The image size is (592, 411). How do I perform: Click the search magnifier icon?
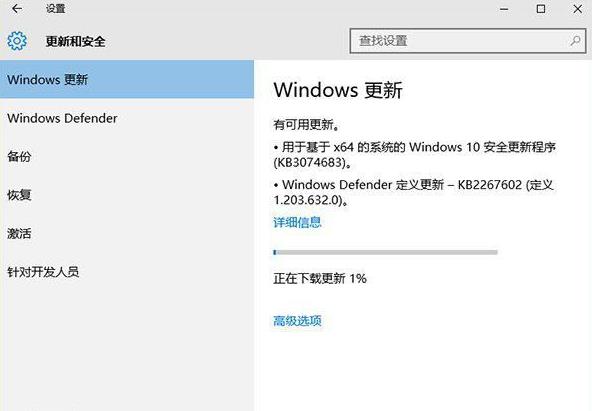pos(575,40)
